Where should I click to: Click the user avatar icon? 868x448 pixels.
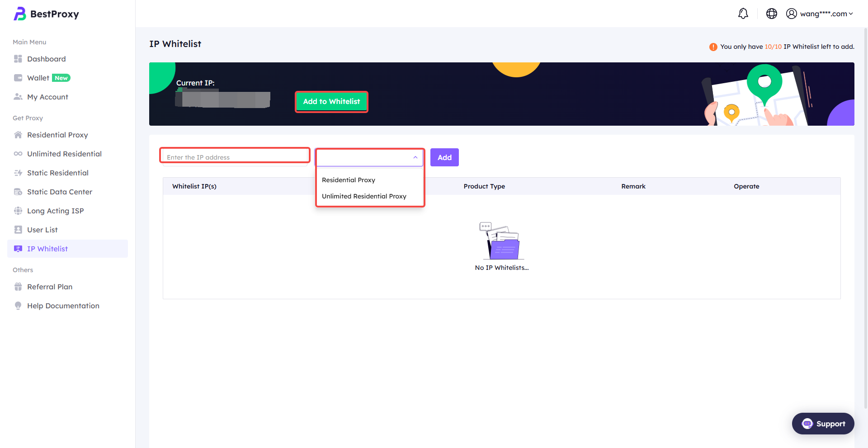click(x=792, y=14)
